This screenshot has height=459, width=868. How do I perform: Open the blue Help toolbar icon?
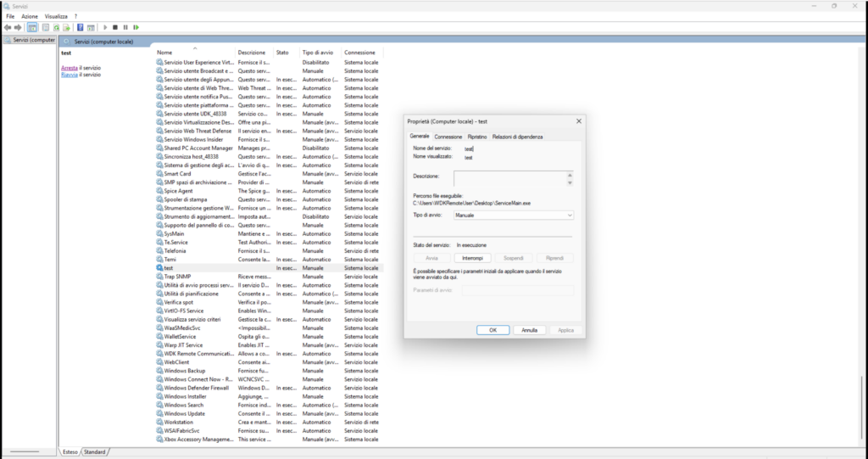pyautogui.click(x=81, y=27)
